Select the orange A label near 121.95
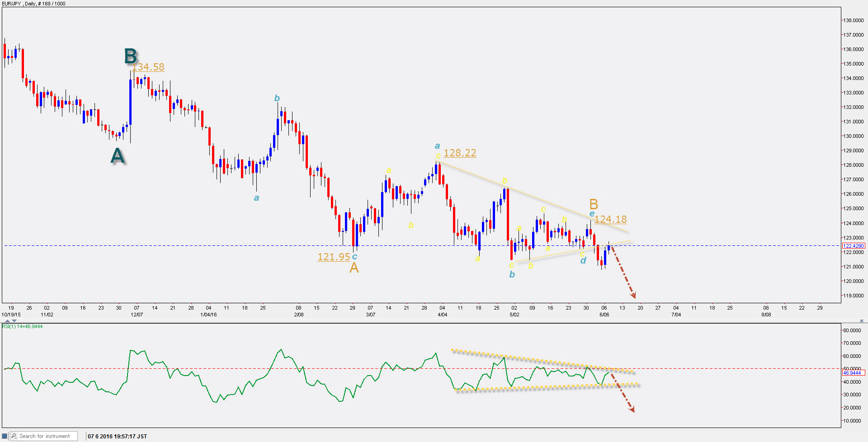Viewport: 868px width, 442px height. coord(354,268)
